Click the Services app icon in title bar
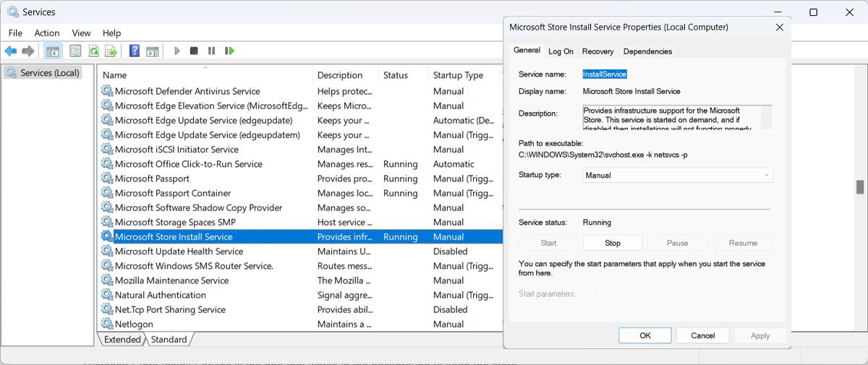 point(12,12)
